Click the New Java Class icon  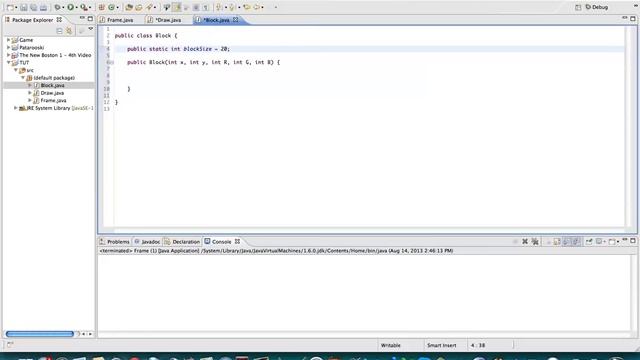(111, 7)
